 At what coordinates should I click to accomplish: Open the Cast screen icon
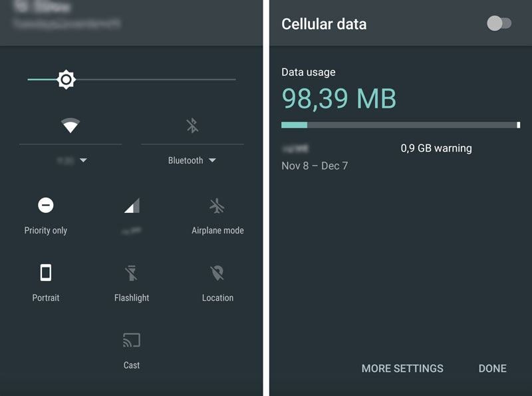click(x=132, y=340)
